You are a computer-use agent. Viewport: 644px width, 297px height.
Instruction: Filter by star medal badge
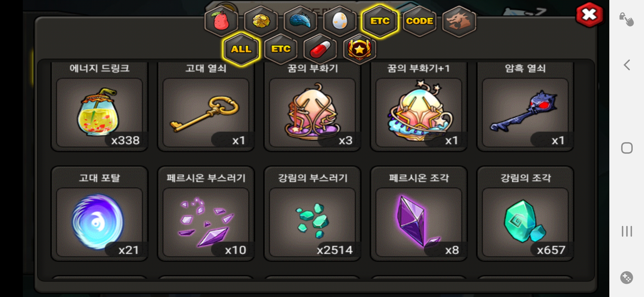coord(360,49)
